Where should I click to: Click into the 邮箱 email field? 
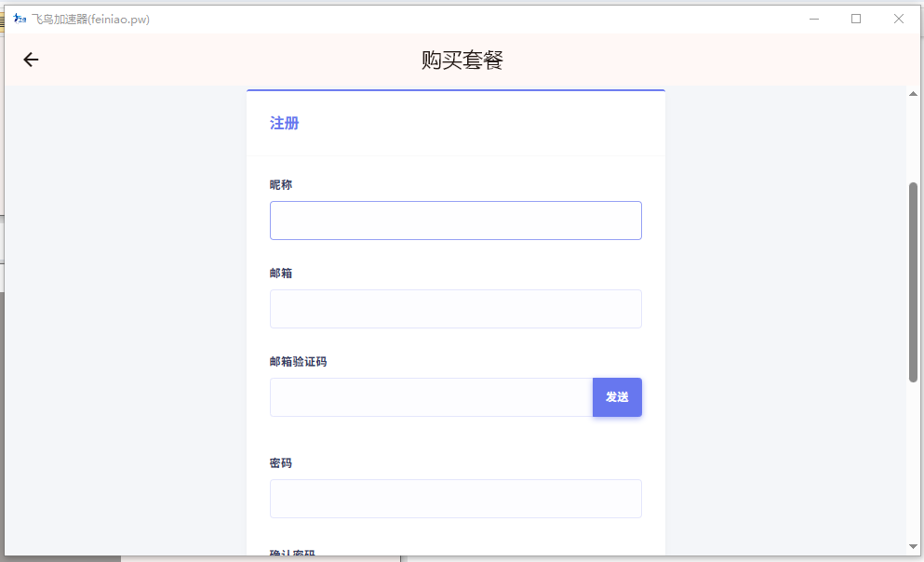[455, 309]
